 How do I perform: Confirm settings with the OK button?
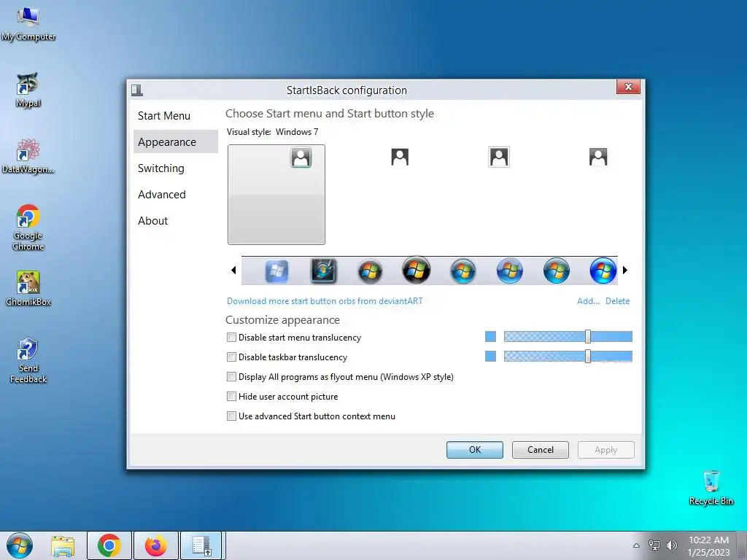(474, 450)
